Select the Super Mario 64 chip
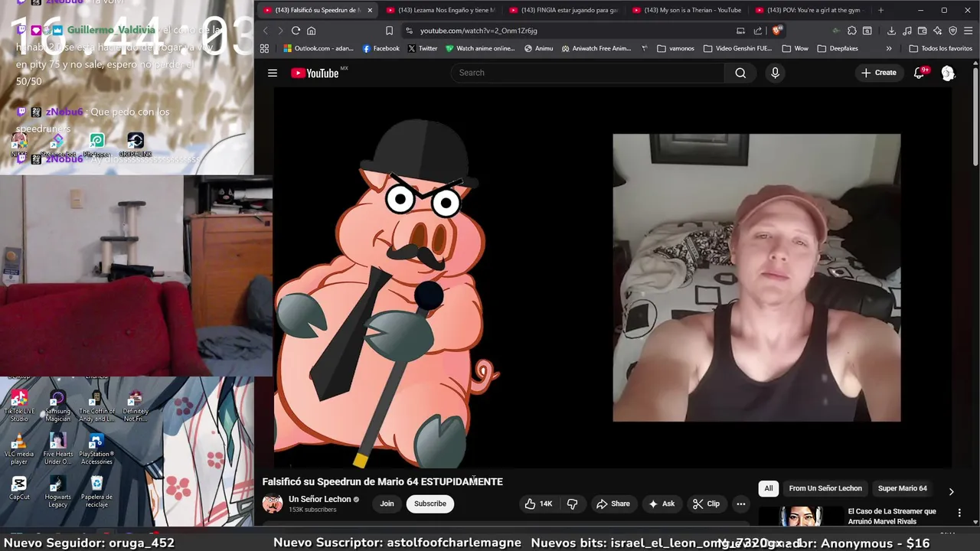The image size is (980, 551). (x=902, y=488)
